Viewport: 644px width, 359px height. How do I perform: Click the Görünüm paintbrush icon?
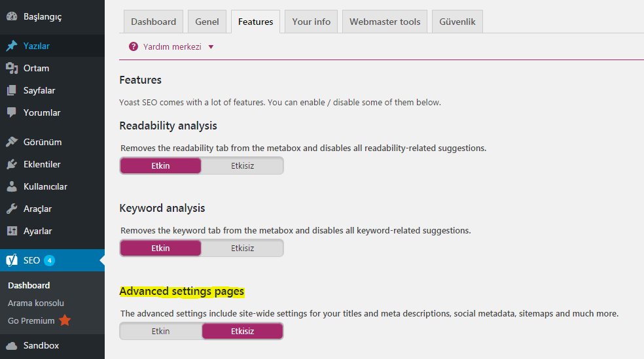[x=12, y=142]
